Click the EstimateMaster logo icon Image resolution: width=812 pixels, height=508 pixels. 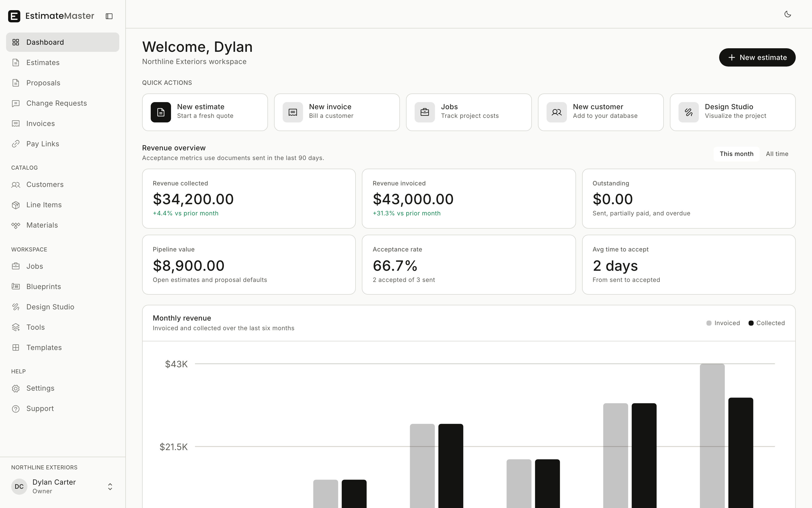[14, 16]
